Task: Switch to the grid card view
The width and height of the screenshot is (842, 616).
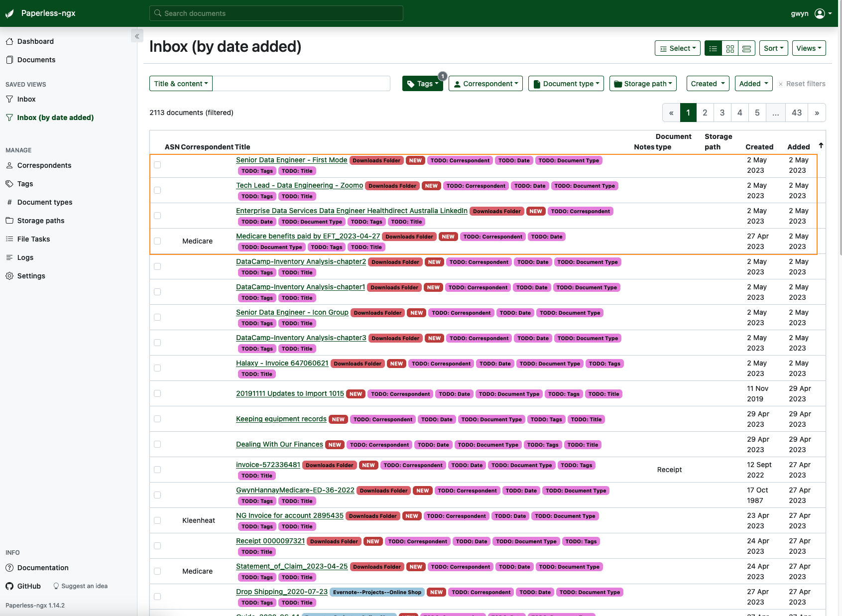Action: (x=730, y=48)
